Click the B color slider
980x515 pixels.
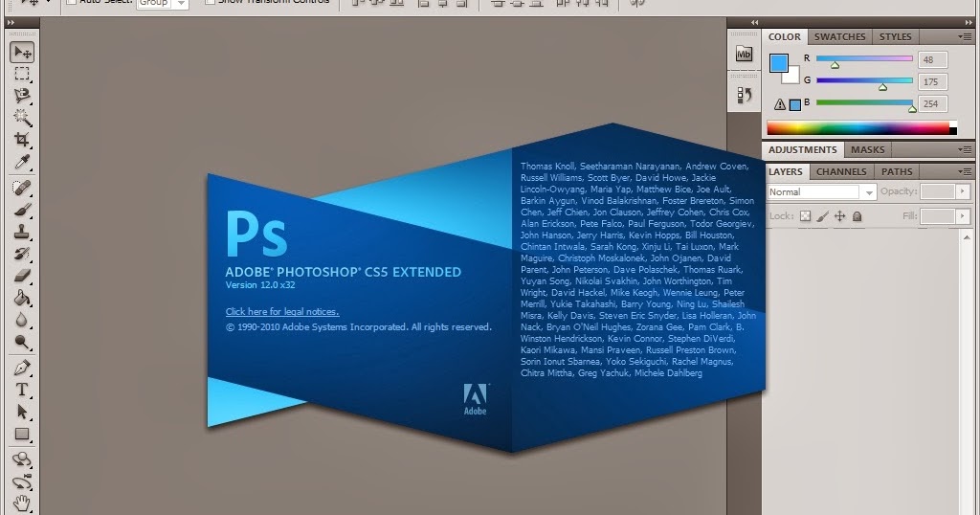coord(864,102)
